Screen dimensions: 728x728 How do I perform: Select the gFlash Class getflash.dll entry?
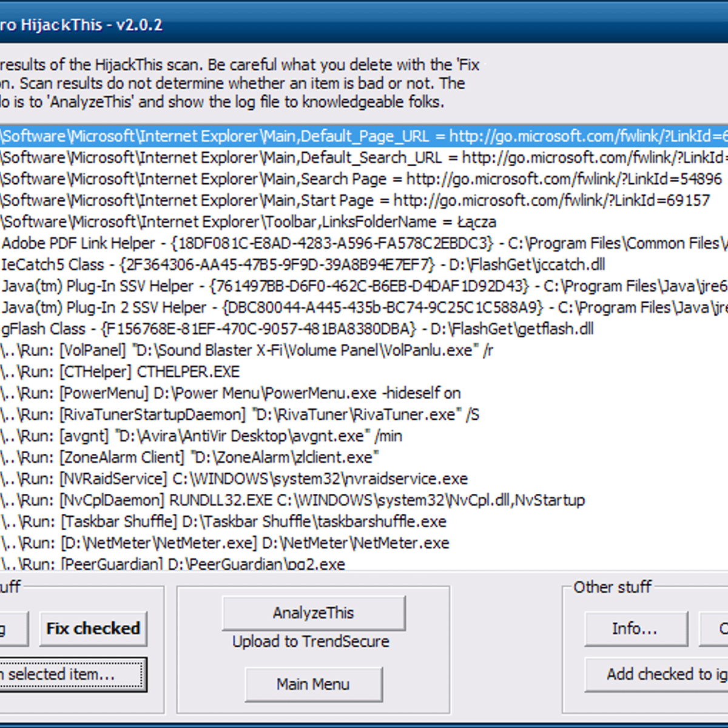297,329
